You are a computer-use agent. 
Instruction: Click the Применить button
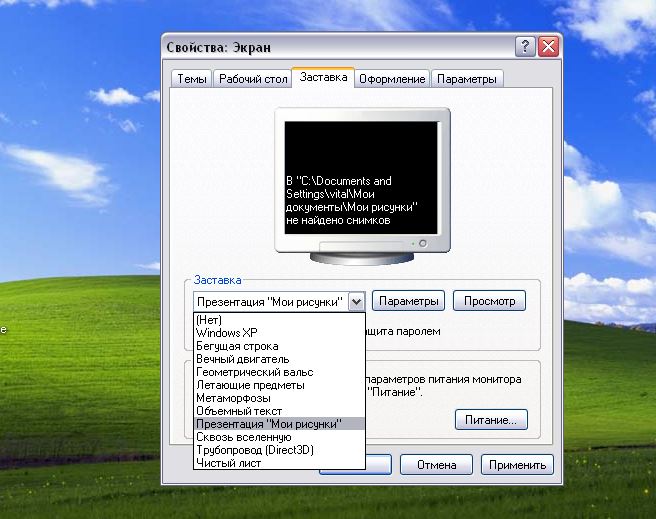[517, 465]
